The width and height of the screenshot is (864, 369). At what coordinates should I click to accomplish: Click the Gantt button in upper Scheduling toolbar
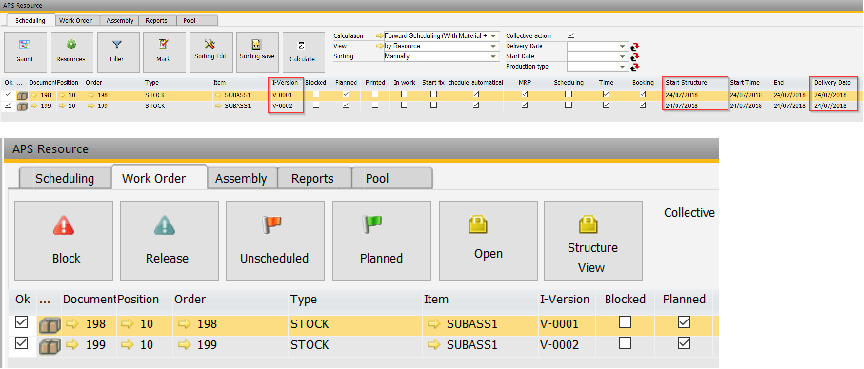click(25, 52)
